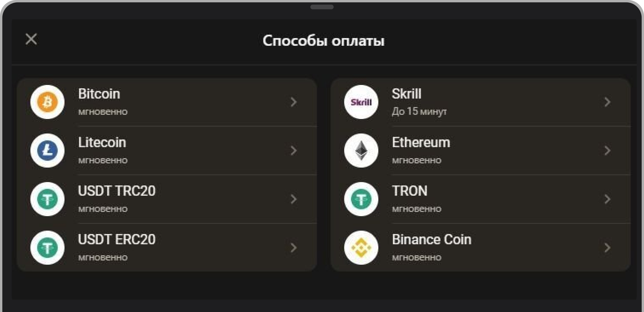Choose the USDT ERC20 method name

[117, 240]
